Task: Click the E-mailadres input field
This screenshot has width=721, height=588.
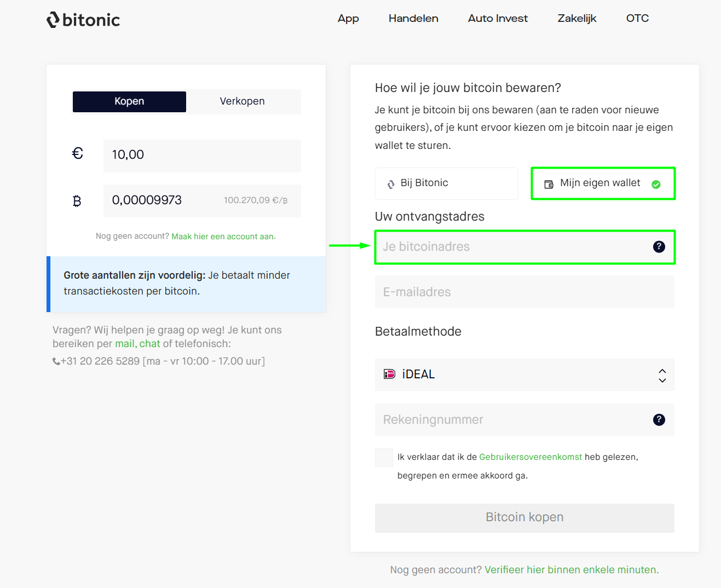Action: pyautogui.click(x=524, y=292)
